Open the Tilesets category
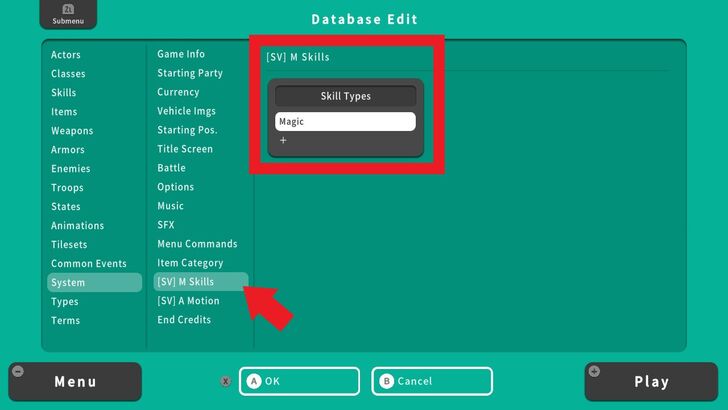Screen dimensions: 728x410 click(69, 245)
